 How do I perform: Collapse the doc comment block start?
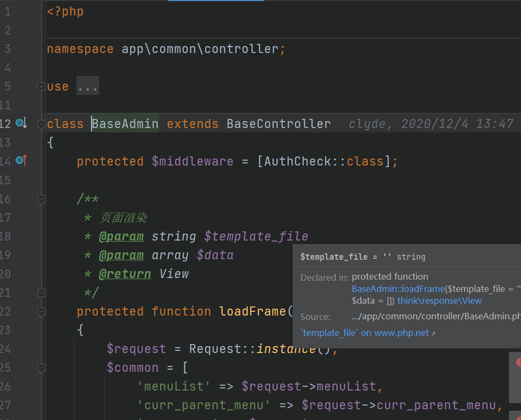tap(41, 199)
